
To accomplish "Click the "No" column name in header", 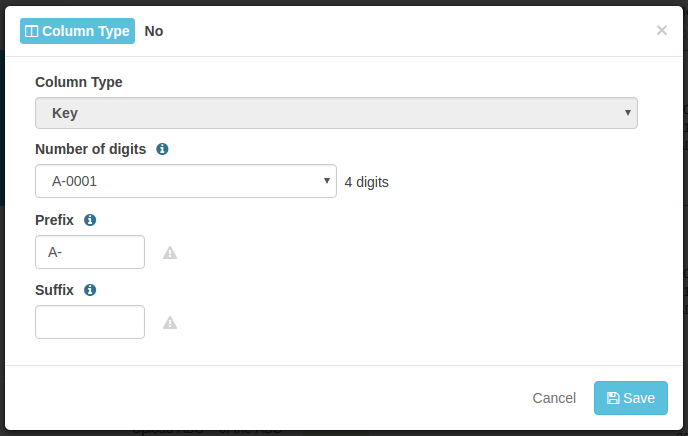I will pos(154,31).
